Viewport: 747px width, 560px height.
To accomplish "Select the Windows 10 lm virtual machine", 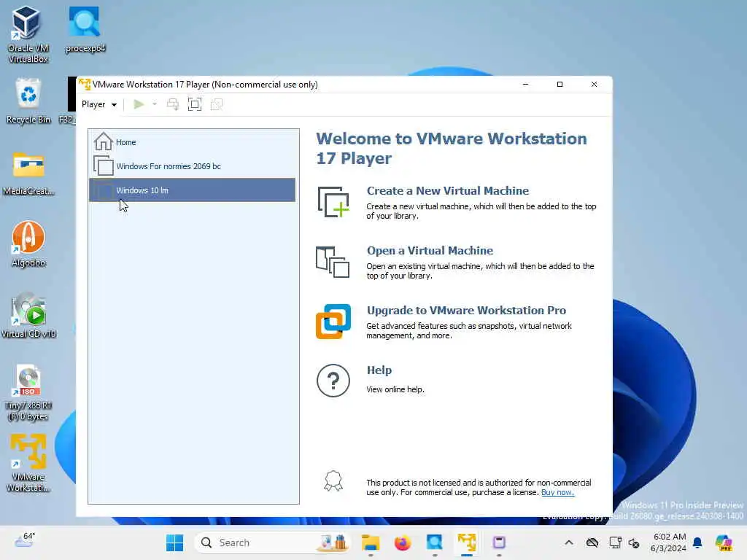I will point(193,190).
